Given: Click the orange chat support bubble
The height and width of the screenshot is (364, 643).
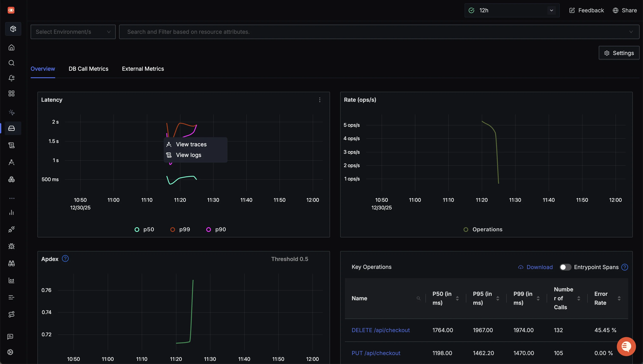Looking at the screenshot, I should pos(626,347).
